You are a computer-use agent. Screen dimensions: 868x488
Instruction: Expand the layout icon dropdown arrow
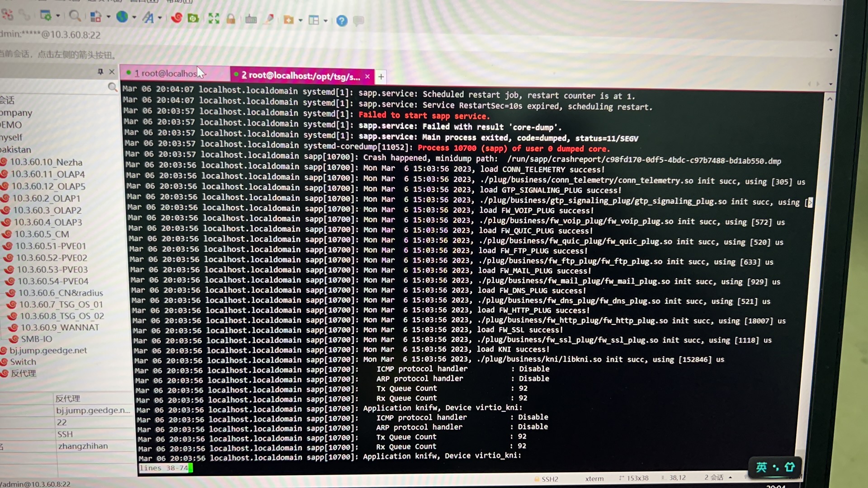[x=325, y=20]
